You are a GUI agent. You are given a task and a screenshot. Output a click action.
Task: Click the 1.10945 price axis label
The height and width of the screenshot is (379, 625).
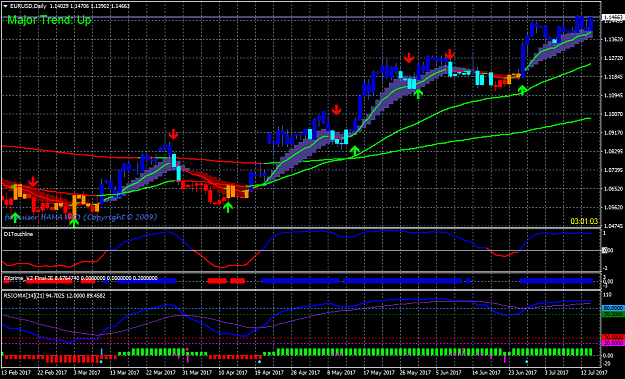[613, 96]
